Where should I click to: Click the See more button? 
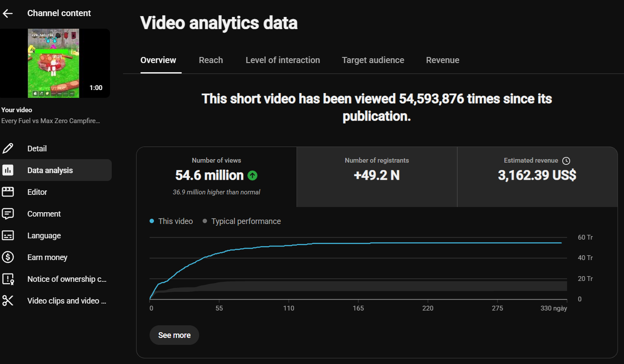coord(174,335)
